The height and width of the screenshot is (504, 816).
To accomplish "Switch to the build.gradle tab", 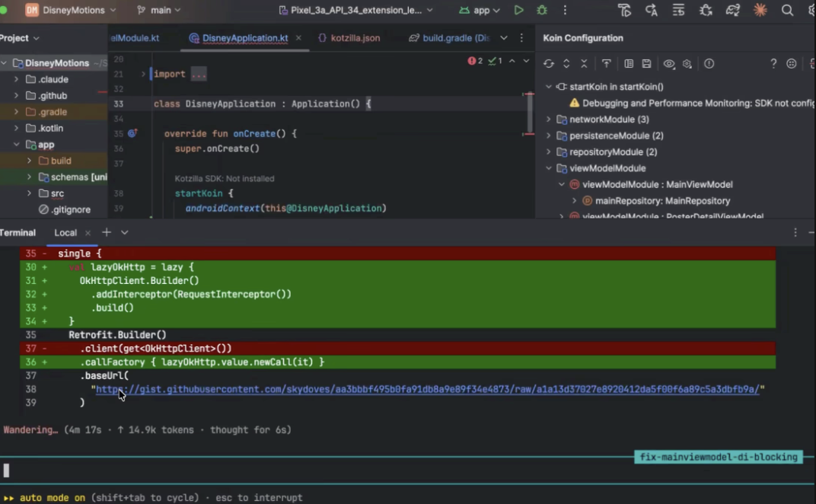I will [449, 38].
